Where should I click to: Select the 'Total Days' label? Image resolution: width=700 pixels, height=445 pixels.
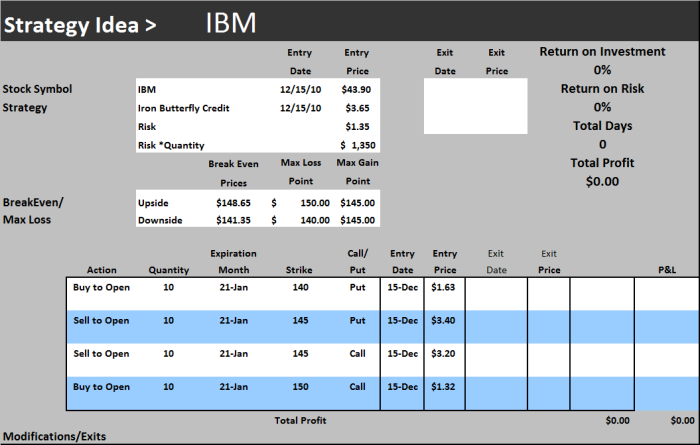(602, 126)
